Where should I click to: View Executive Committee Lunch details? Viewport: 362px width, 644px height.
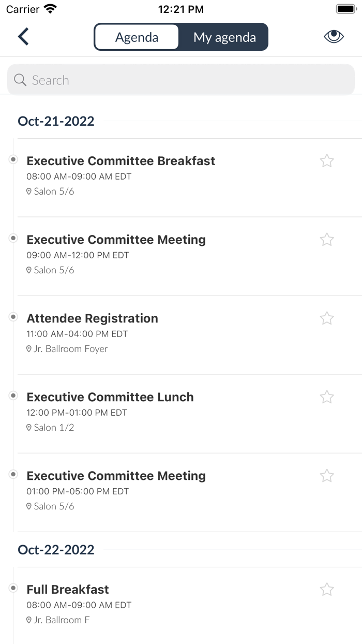coord(110,397)
